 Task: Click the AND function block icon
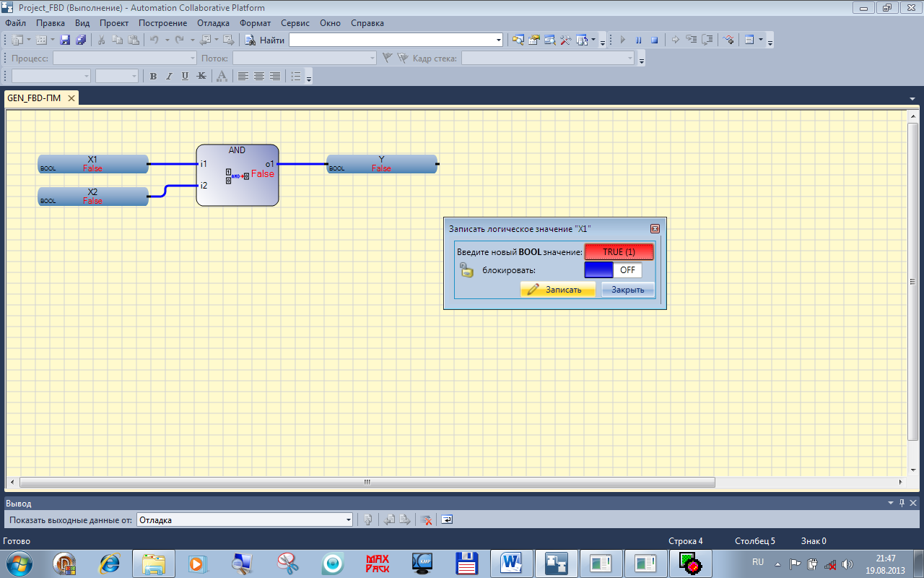coord(237,175)
